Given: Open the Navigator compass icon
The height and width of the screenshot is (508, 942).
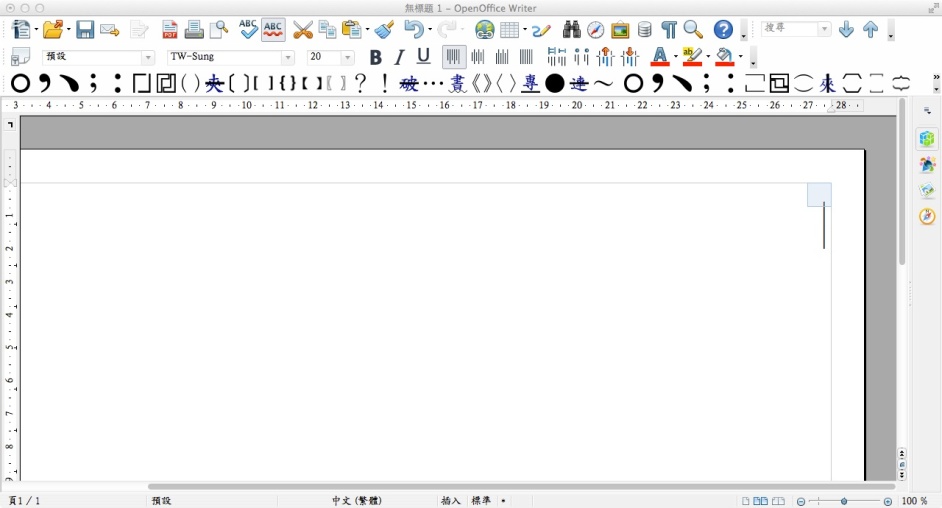Looking at the screenshot, I should [596, 30].
